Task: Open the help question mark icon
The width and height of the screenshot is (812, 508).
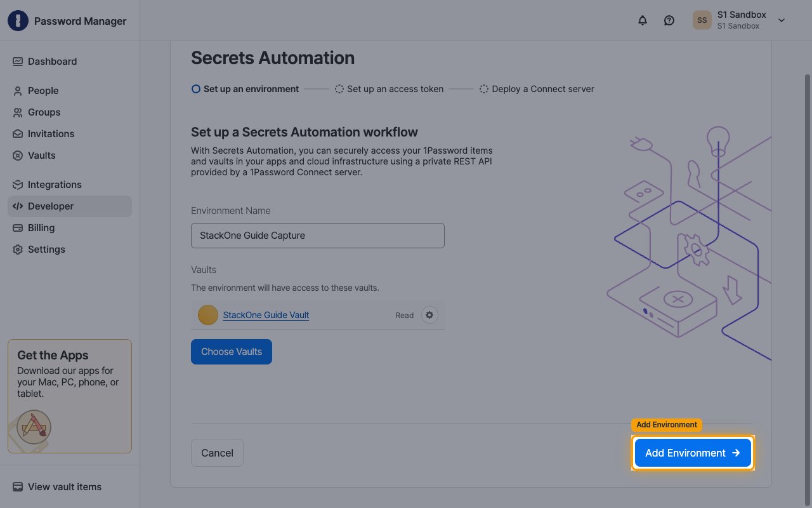Action: point(669,20)
